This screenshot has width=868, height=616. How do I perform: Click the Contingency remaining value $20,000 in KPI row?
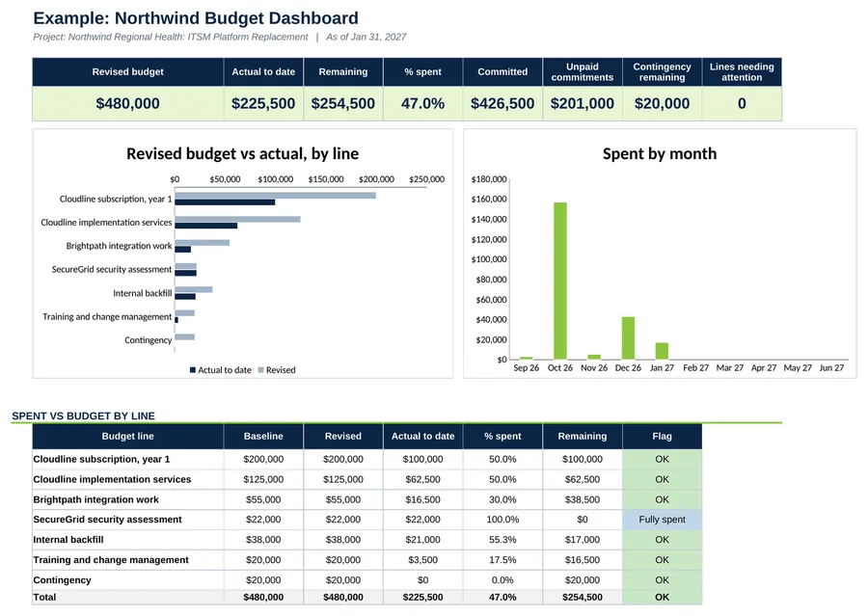(x=662, y=103)
